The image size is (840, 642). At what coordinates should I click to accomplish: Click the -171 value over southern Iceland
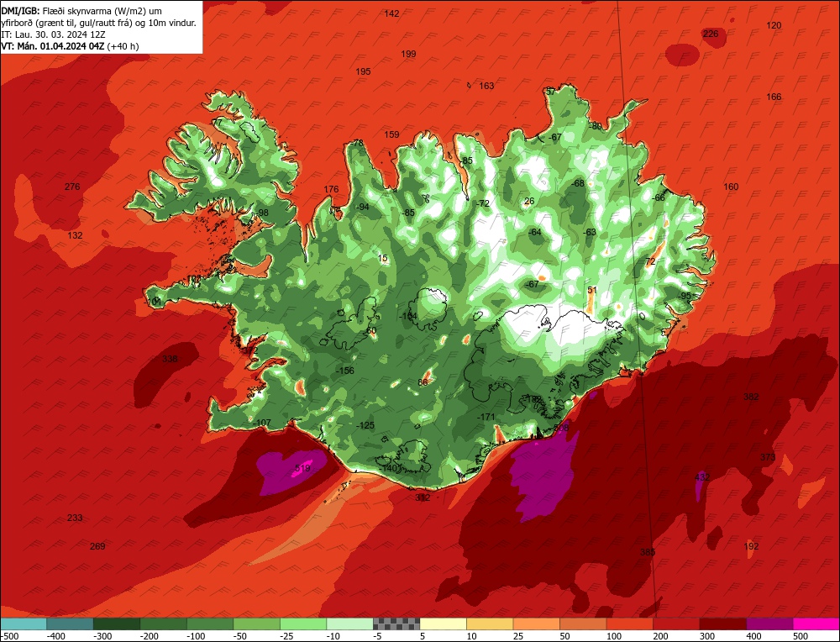[x=486, y=417]
